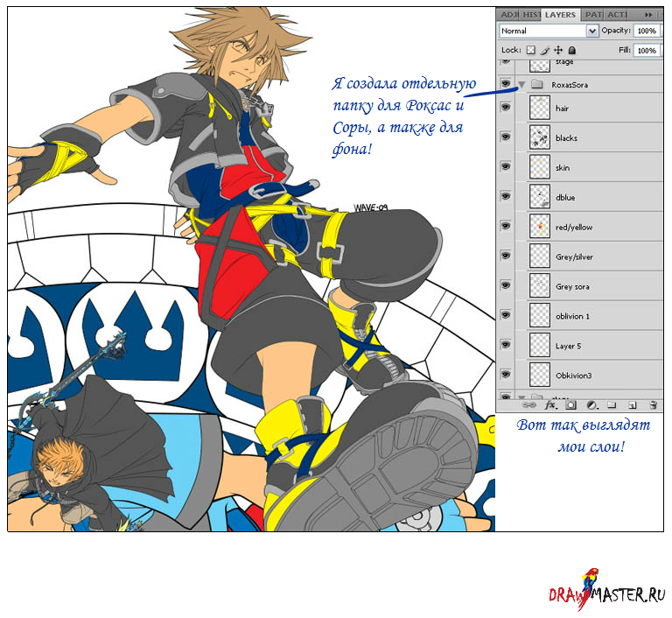Viewport: 672px width, 618px height.
Task: Lock all with the padlock icon
Action: click(571, 50)
